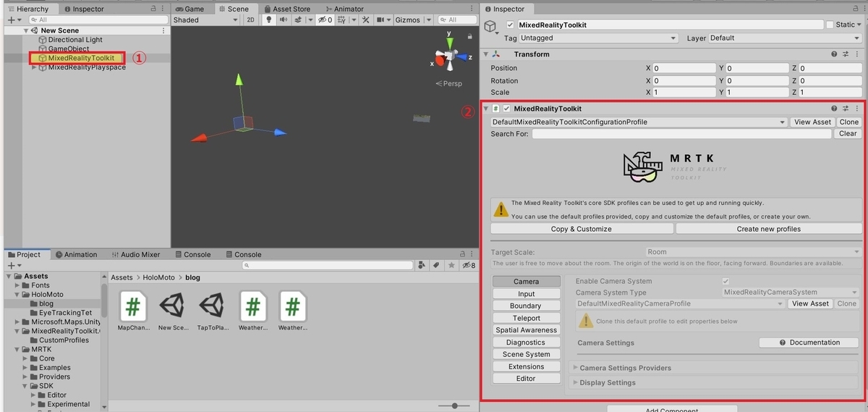
Task: Toggle 2D scene view mode
Action: tap(251, 20)
